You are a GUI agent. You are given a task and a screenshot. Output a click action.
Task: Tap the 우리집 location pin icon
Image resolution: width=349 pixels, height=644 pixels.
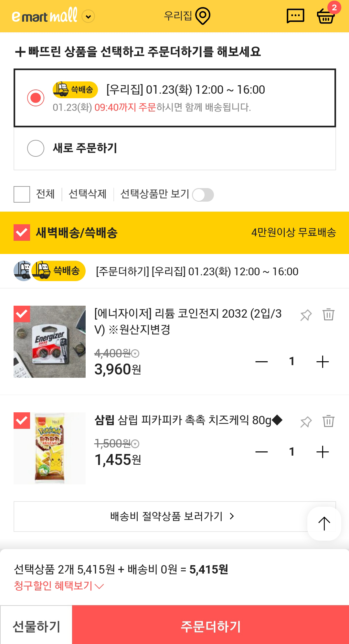[203, 16]
